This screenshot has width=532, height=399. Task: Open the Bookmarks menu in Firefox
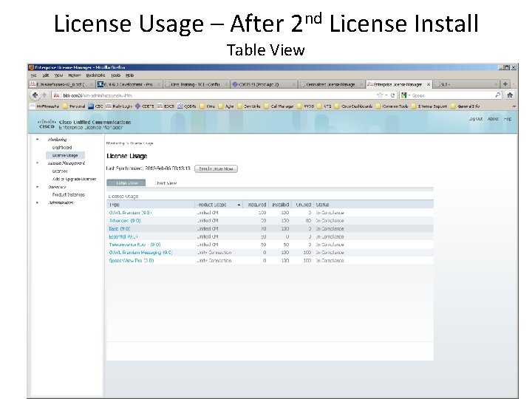click(95, 75)
